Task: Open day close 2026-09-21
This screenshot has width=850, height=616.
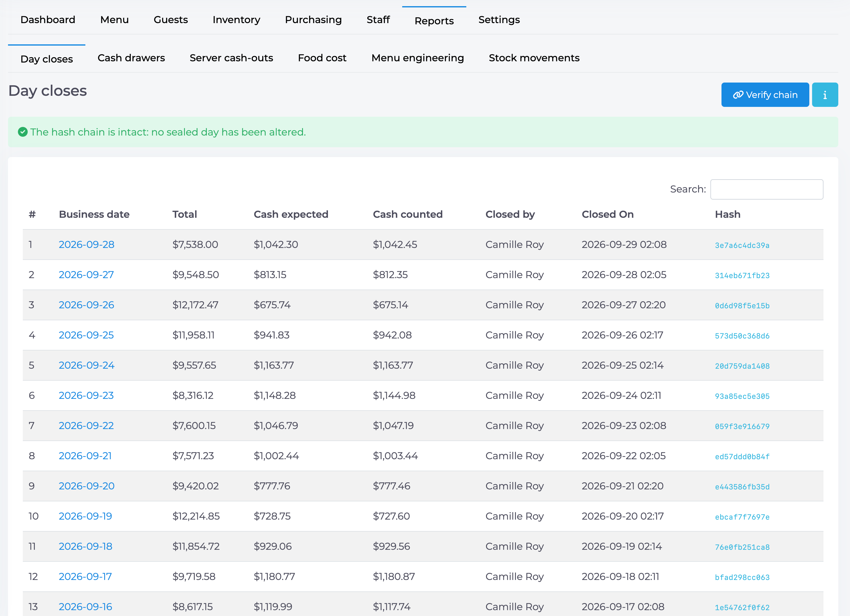Action: (85, 456)
